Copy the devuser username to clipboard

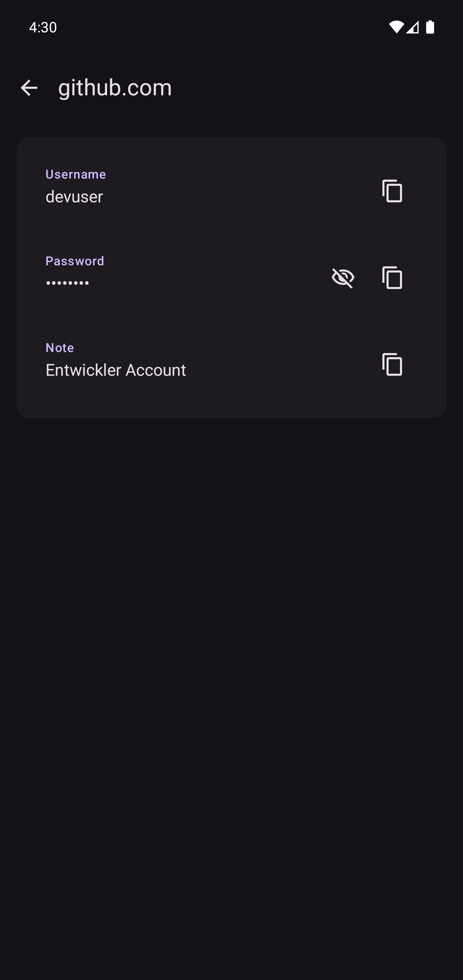[392, 191]
